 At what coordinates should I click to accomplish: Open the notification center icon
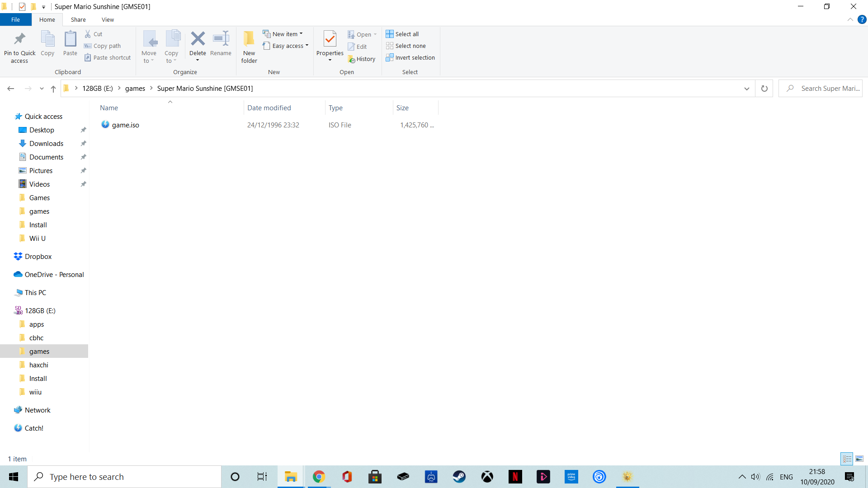coord(849,477)
